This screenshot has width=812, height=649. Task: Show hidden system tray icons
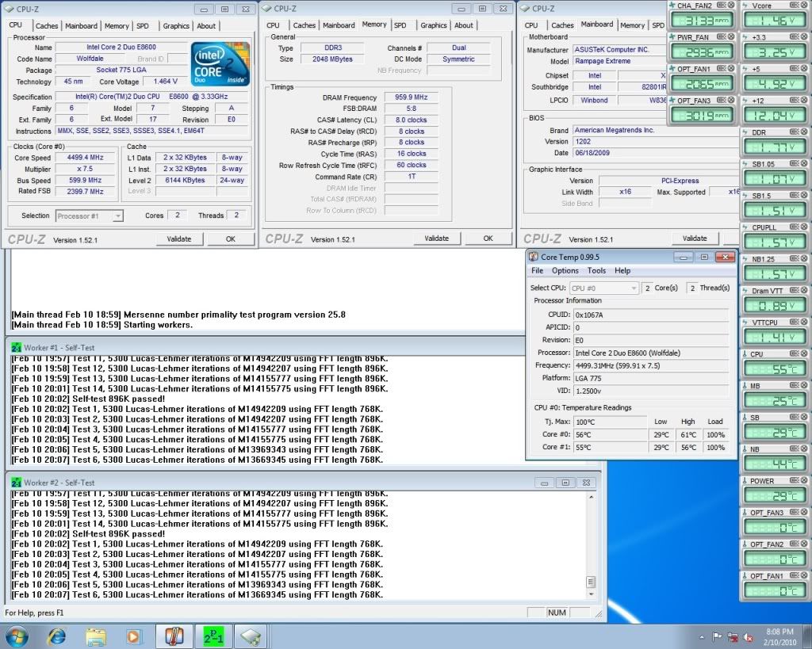[x=702, y=637]
